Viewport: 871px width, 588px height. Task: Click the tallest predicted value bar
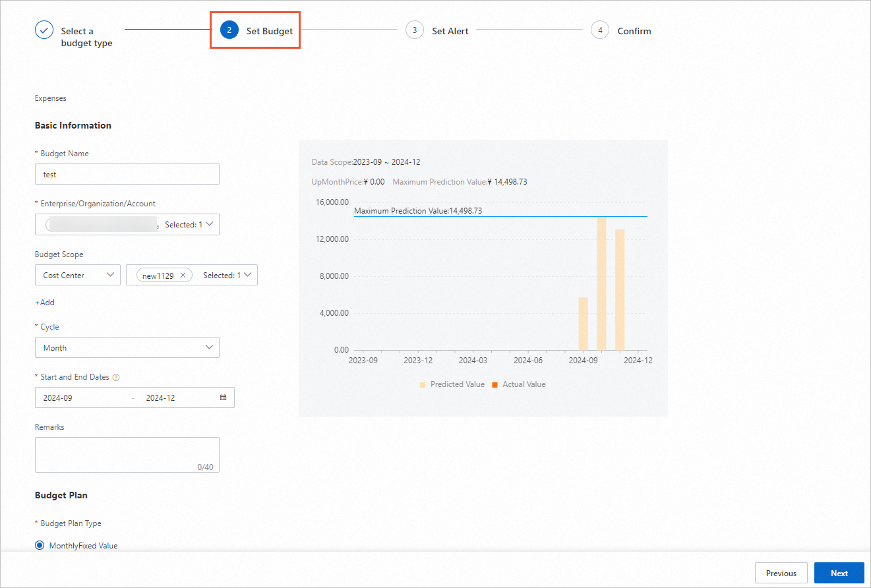tap(601, 283)
